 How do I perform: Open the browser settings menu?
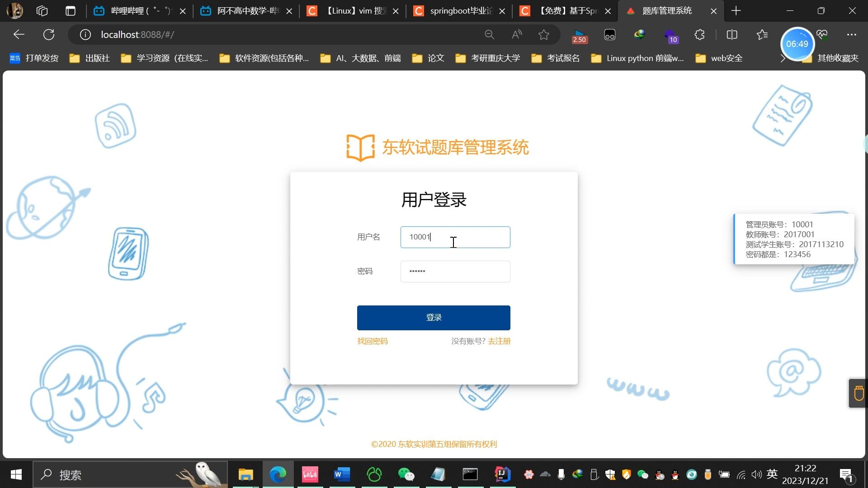pyautogui.click(x=852, y=34)
